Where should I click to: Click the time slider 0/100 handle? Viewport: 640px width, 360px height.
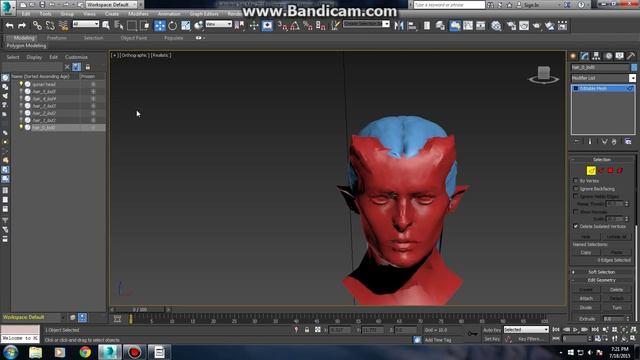click(x=140, y=309)
